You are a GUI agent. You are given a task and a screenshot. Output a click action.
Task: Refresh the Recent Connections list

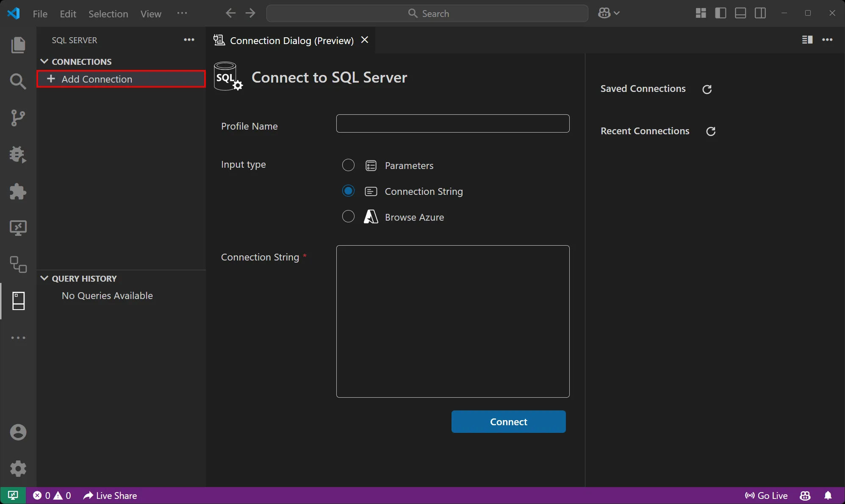[710, 131]
